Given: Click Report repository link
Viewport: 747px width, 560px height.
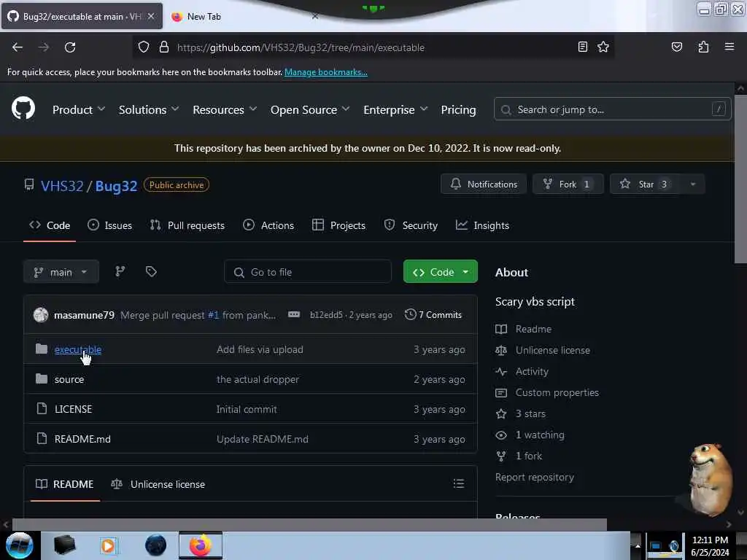Looking at the screenshot, I should pyautogui.click(x=535, y=477).
